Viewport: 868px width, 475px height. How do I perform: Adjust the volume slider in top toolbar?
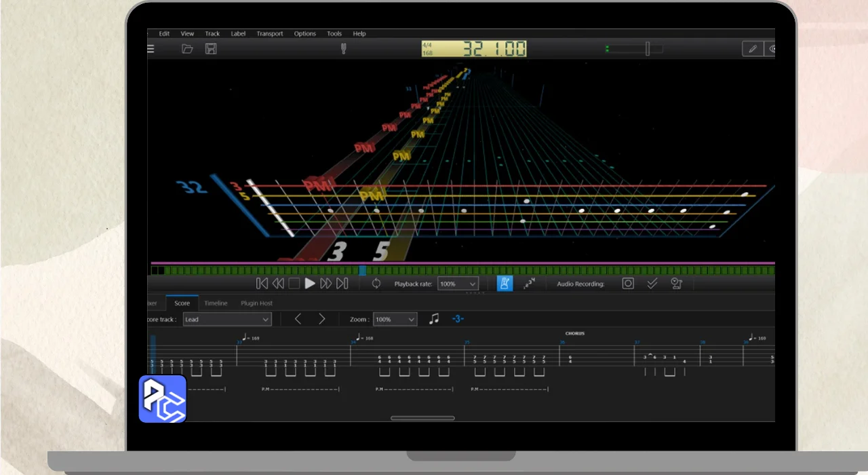[x=647, y=49]
